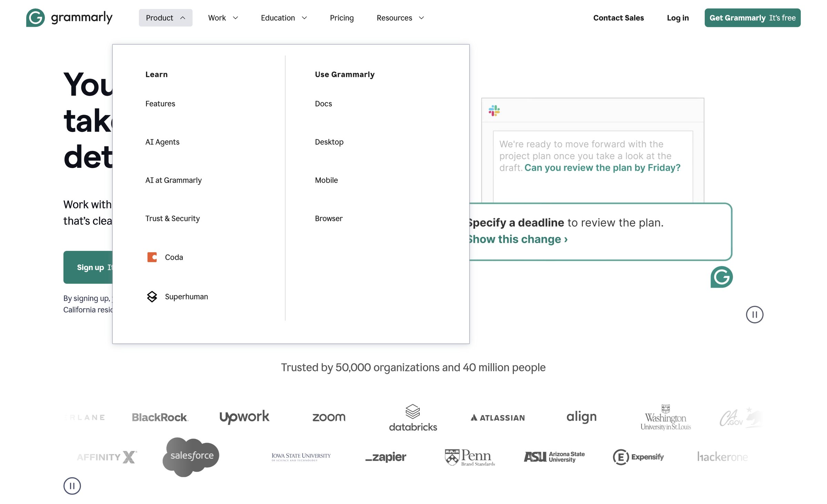
Task: Click the Expensify logo
Action: coord(638,457)
